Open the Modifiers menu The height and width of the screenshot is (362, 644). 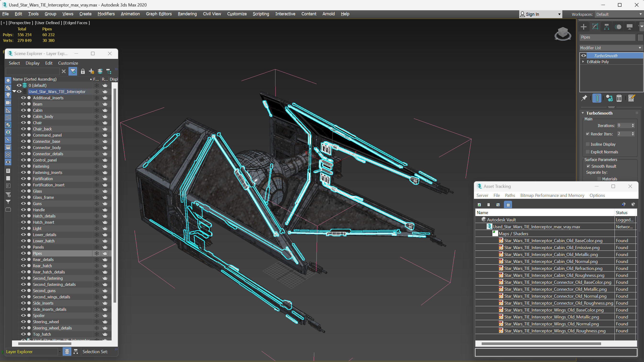106,14
